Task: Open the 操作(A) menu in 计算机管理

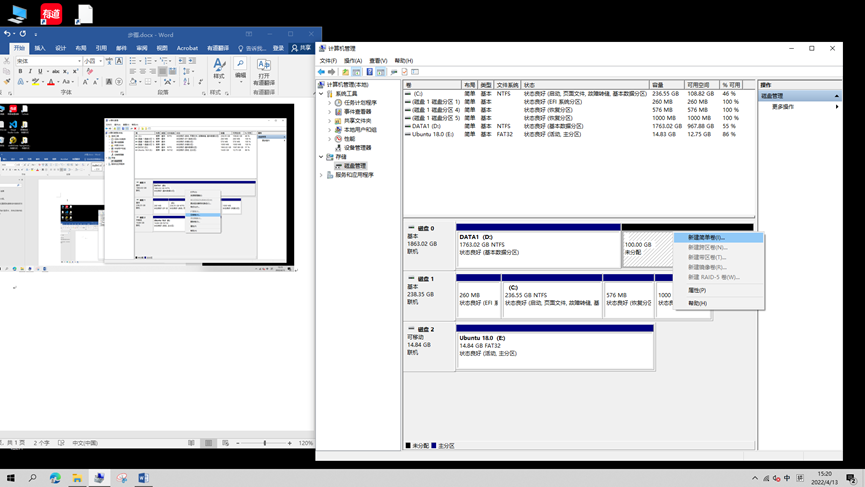Action: pyautogui.click(x=353, y=61)
